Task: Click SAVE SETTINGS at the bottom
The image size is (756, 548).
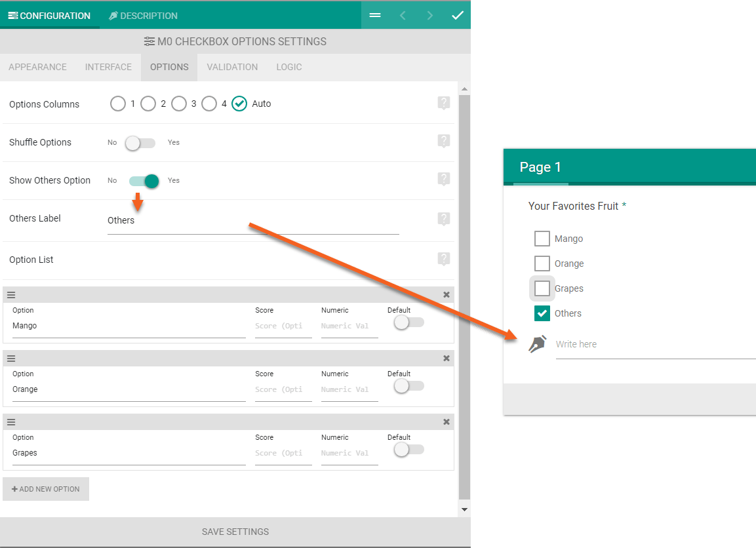Action: (235, 532)
